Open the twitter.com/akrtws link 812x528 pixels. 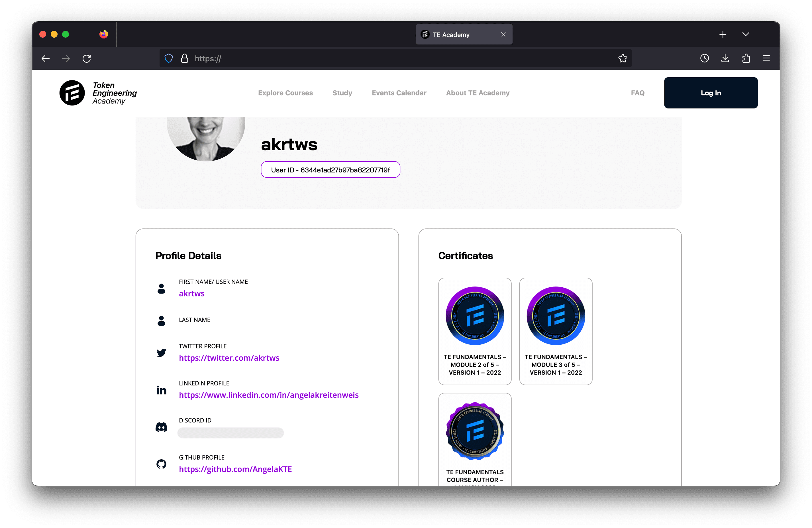[x=229, y=358]
